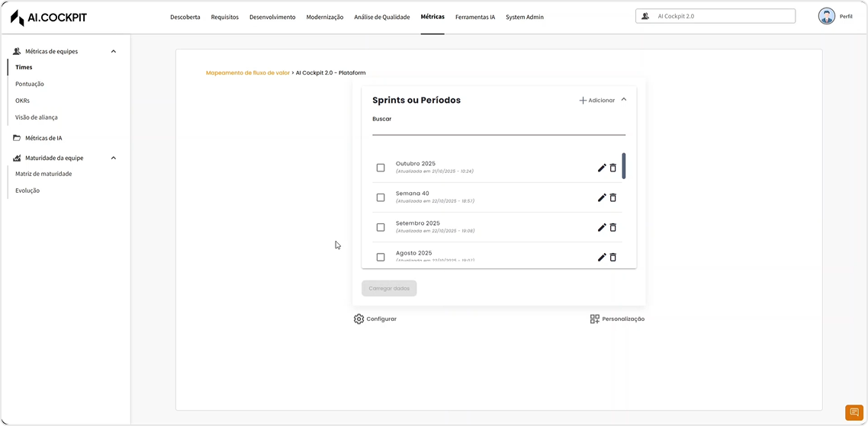Click the Adicionar button

pyautogui.click(x=596, y=101)
